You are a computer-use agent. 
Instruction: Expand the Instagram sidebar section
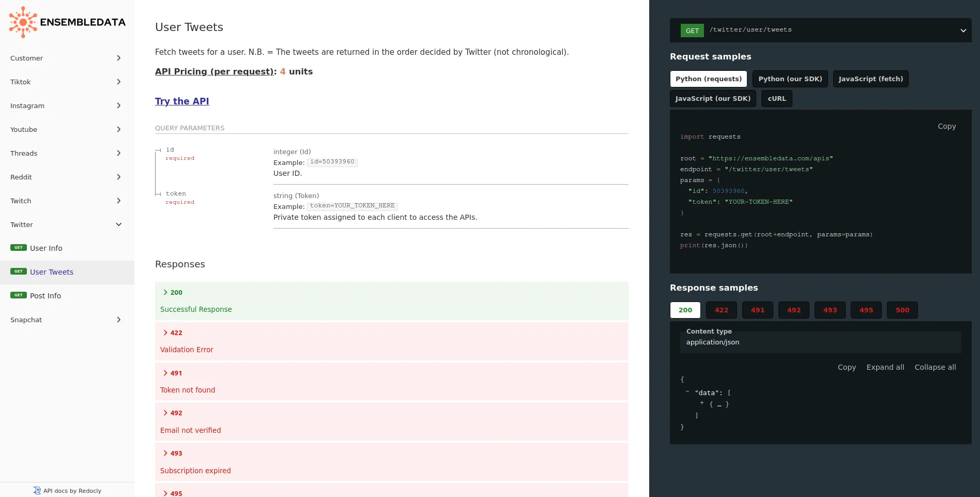click(67, 106)
